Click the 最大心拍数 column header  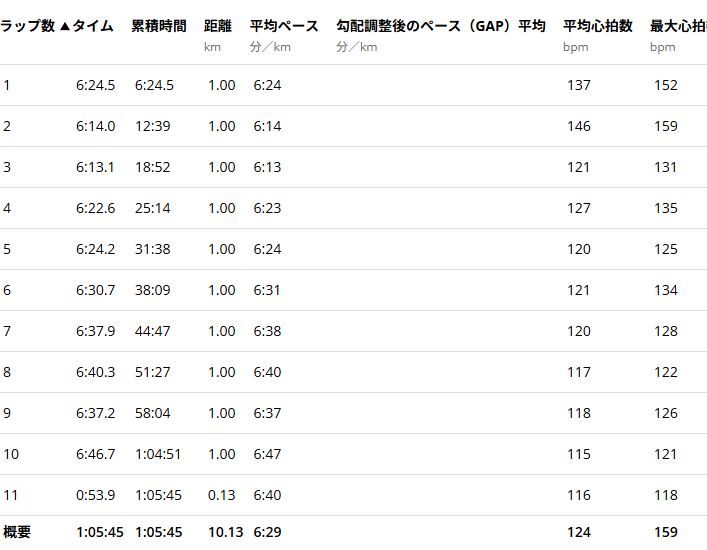tap(678, 26)
